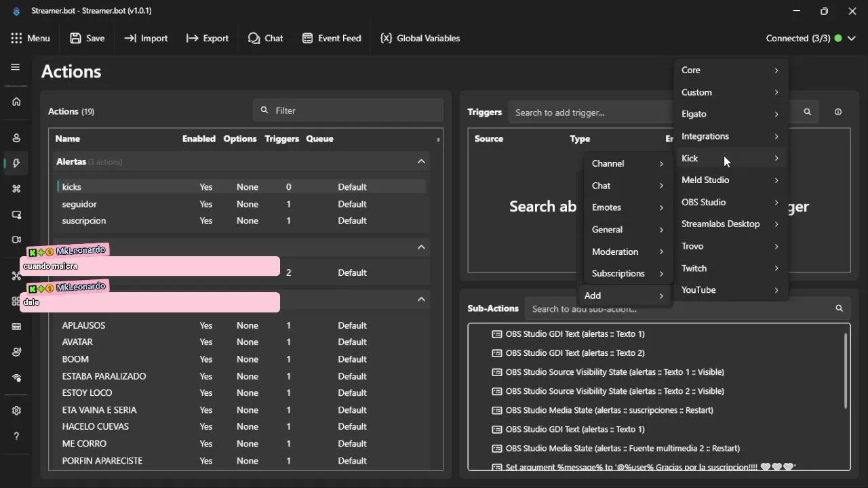Open the OBS Studio submenu
The image size is (868, 488).
[x=730, y=202]
